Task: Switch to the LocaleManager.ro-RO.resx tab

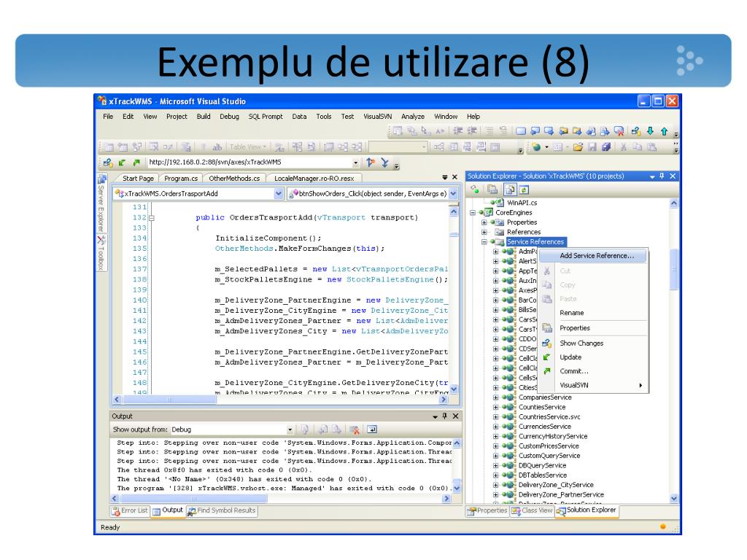Action: coord(314,179)
